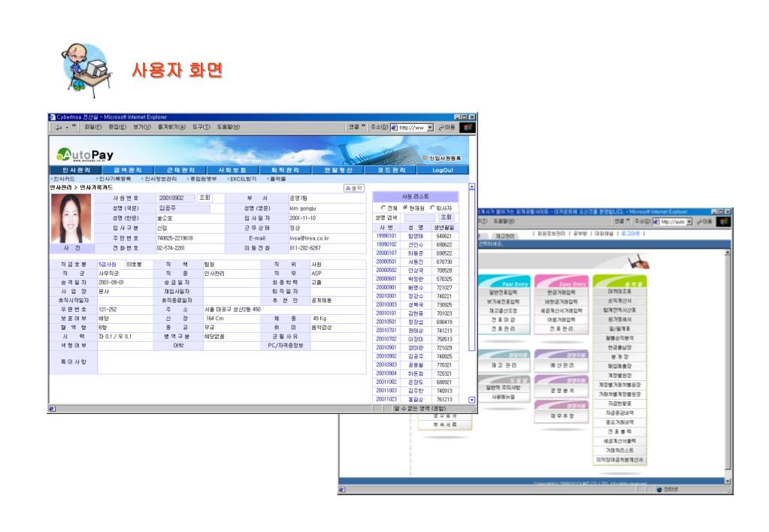Image resolution: width=769 pixels, height=532 pixels.
Task: Open the 종업원명부 submenu link
Action: click(203, 179)
